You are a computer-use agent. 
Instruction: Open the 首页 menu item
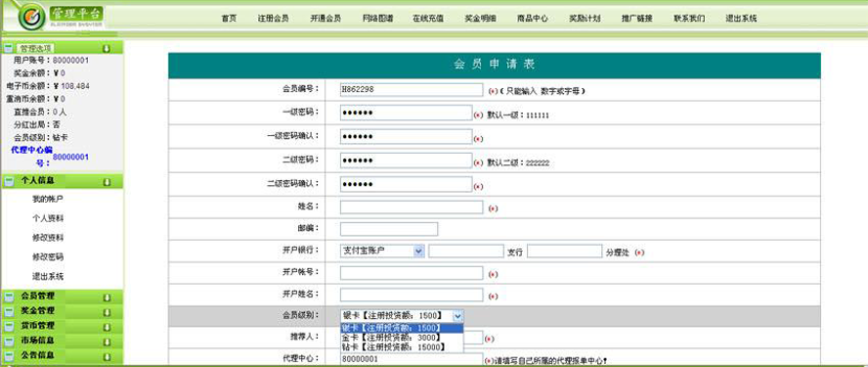[x=229, y=19]
